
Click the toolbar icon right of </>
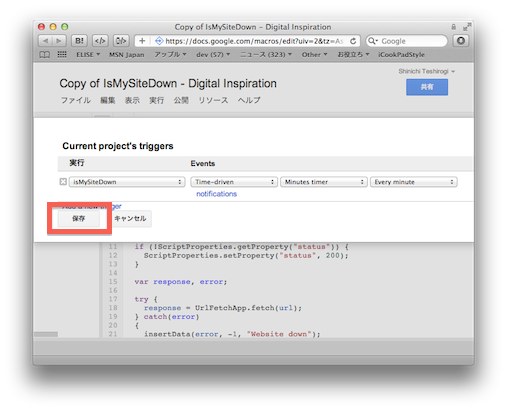click(x=121, y=41)
